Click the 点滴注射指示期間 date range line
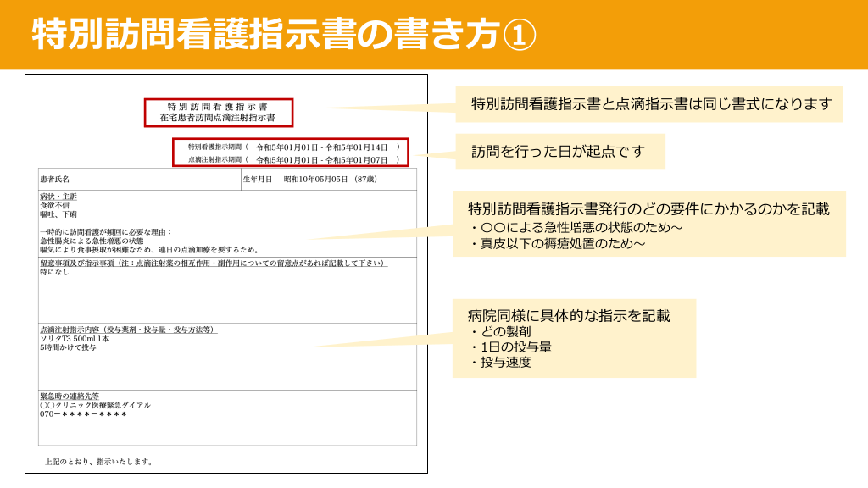This screenshot has width=868, height=488. [292, 159]
